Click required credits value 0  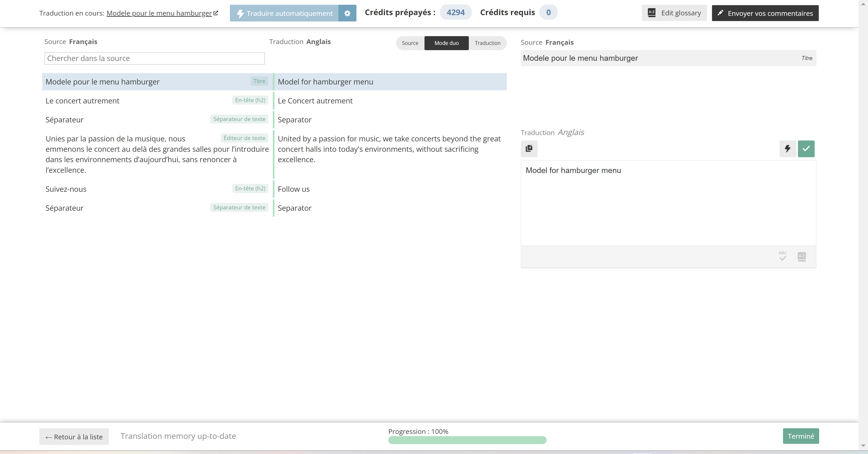click(x=548, y=12)
